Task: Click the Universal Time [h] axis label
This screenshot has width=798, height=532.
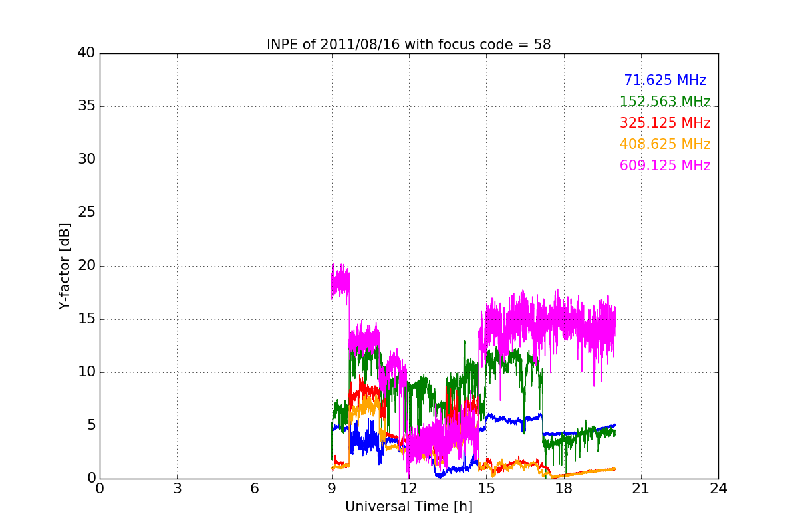Action: coord(408,507)
